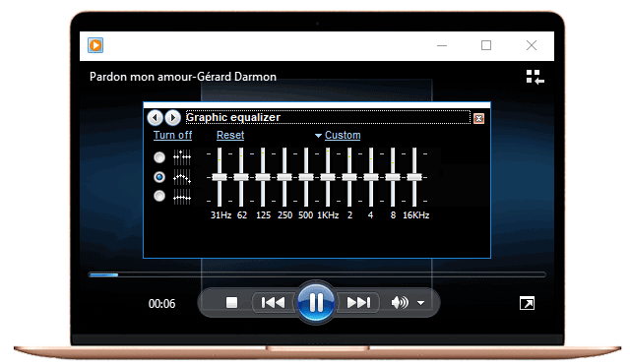Close the media player window
The width and height of the screenshot is (630, 364).
click(532, 45)
